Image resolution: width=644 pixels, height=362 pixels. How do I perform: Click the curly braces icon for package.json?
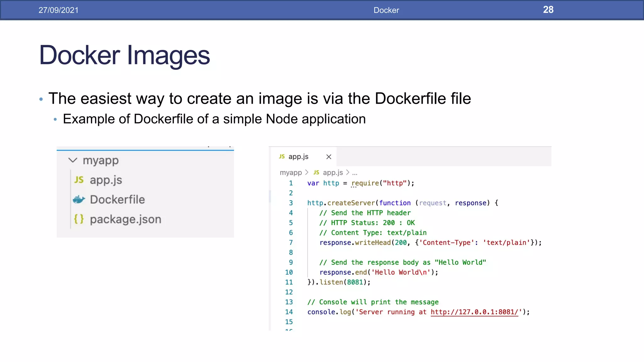[79, 219]
